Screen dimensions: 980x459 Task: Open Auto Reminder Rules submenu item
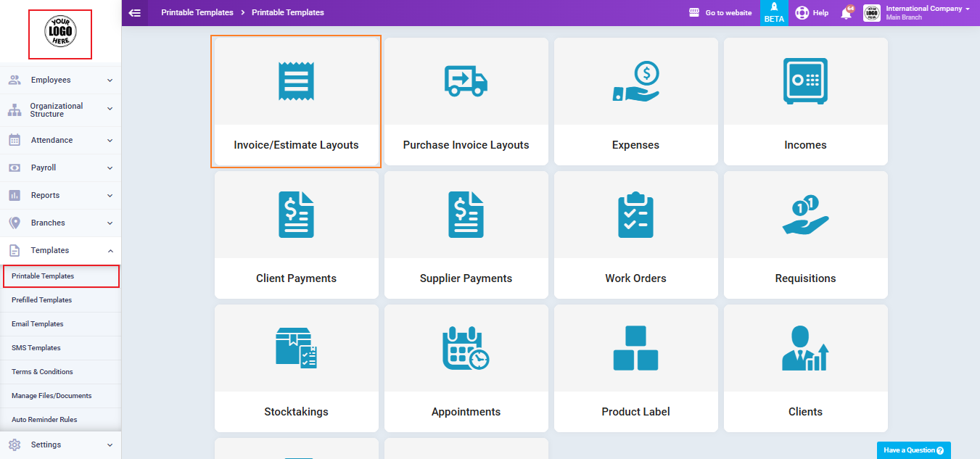coord(61,420)
